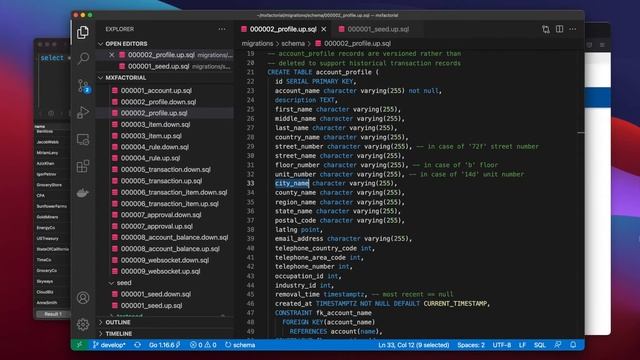The height and width of the screenshot is (360, 640).
Task: Select 000002_profile.up.sql in file tree
Action: pyautogui.click(x=164, y=113)
